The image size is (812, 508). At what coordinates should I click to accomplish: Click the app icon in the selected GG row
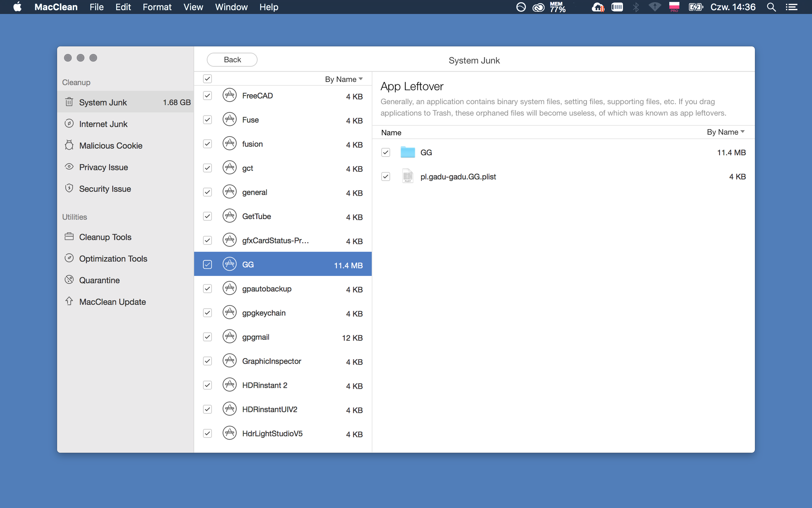tap(229, 264)
